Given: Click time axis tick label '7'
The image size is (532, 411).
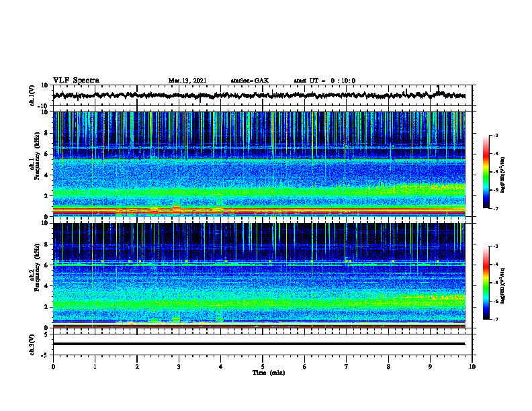Looking at the screenshot, I should click(347, 367).
